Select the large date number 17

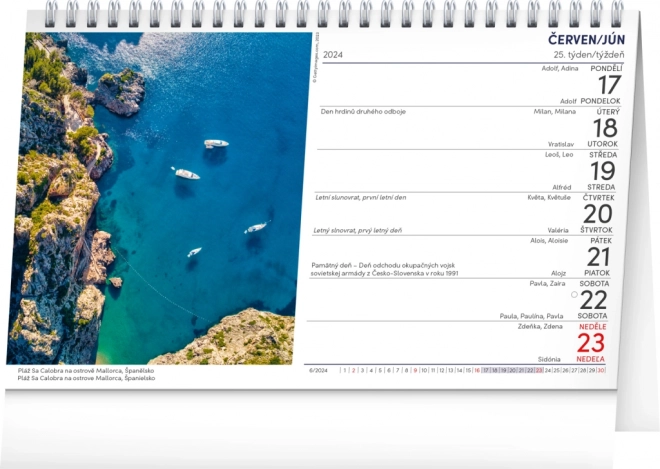point(601,84)
